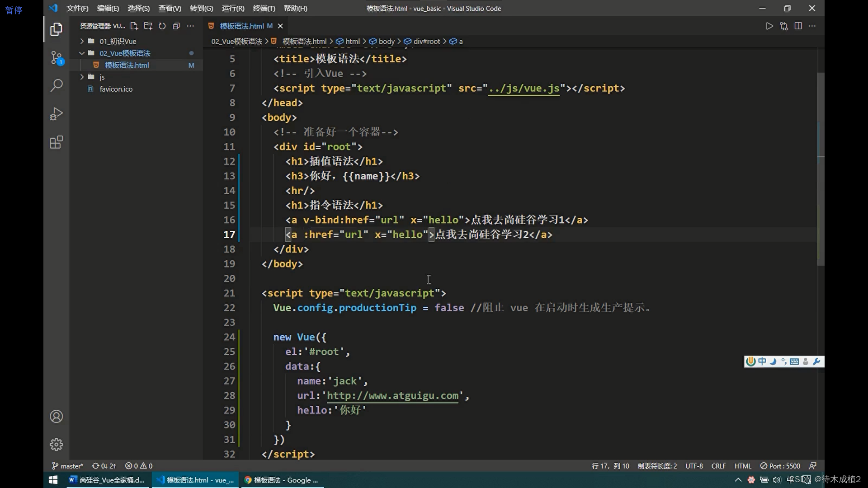Open the 选择(S) menu
Image resolution: width=868 pixels, height=488 pixels.
click(138, 8)
